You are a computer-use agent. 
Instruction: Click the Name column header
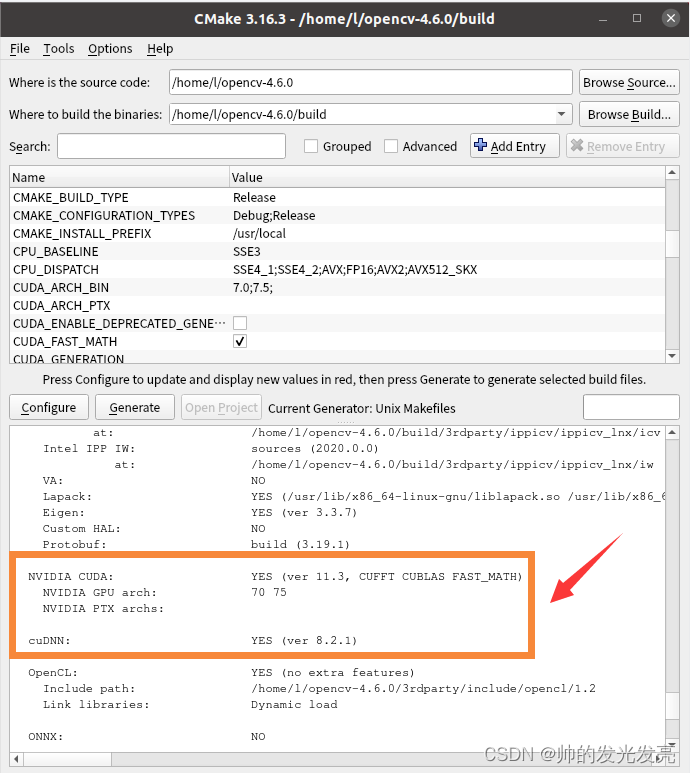tap(119, 177)
